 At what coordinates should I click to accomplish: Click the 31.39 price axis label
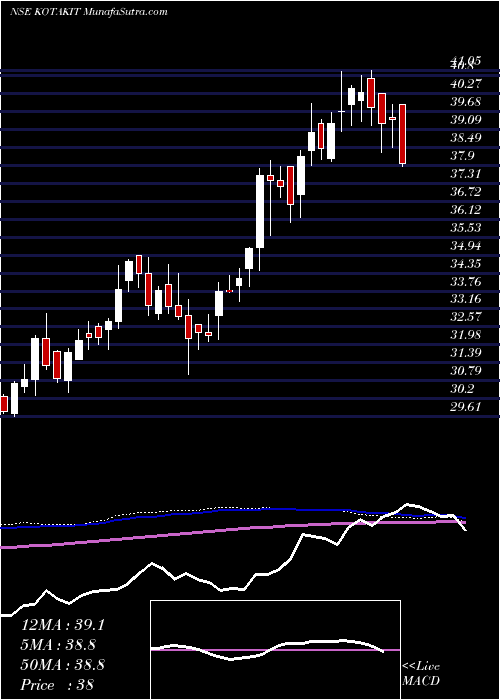(466, 353)
